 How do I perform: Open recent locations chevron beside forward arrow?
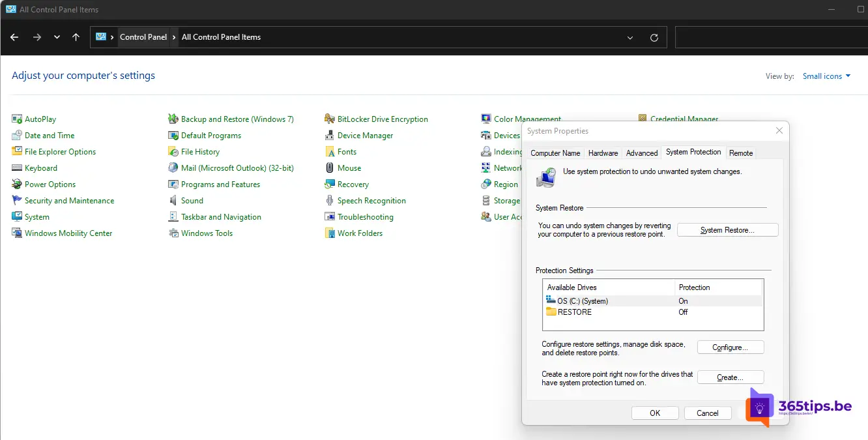coord(57,38)
